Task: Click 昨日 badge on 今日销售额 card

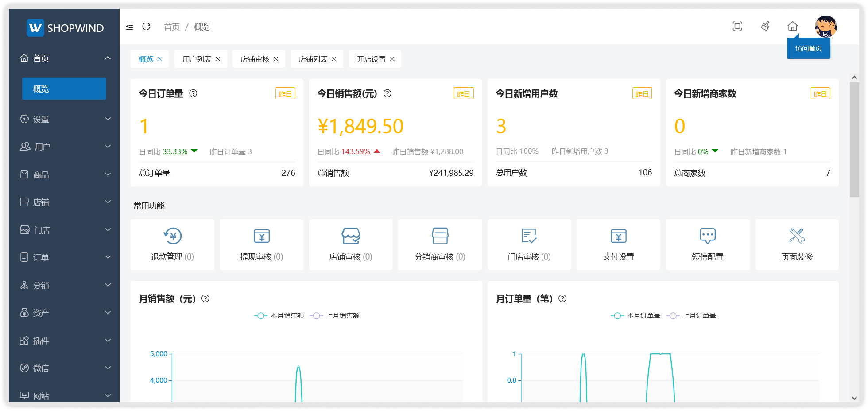Action: (x=464, y=93)
